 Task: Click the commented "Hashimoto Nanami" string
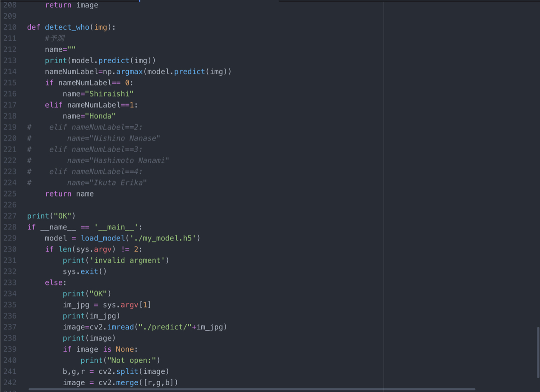coord(131,161)
